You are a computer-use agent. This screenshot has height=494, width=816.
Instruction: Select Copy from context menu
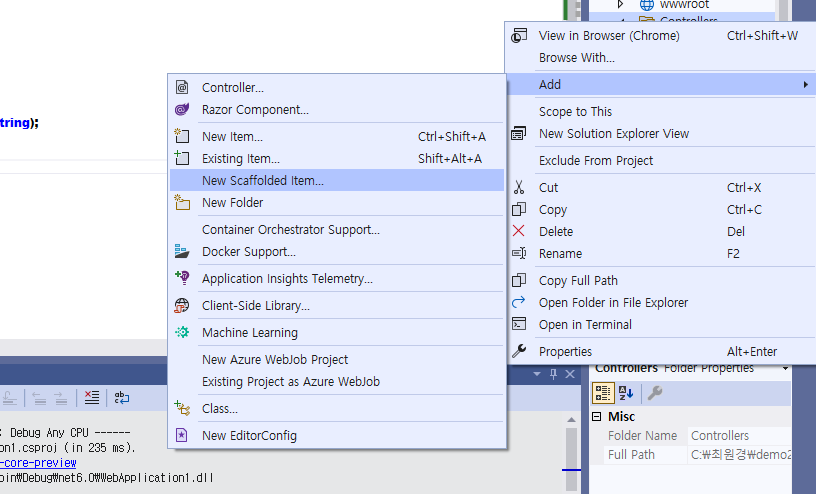(660, 209)
